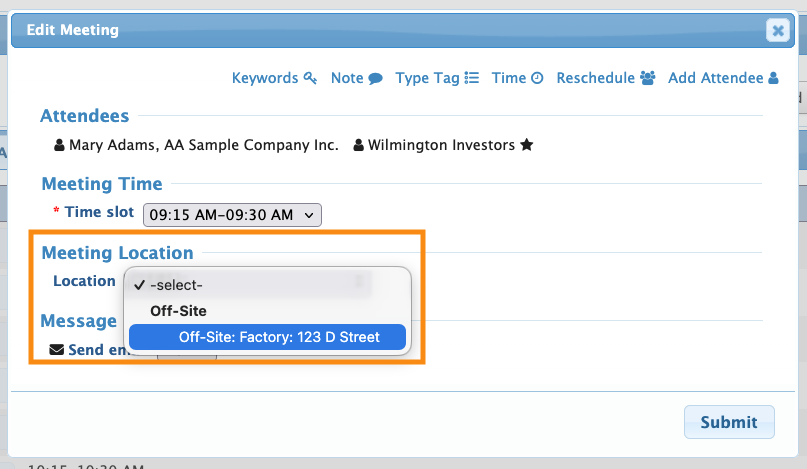Click the speech bubble icon beside Note
This screenshot has height=469, width=807.
click(375, 78)
